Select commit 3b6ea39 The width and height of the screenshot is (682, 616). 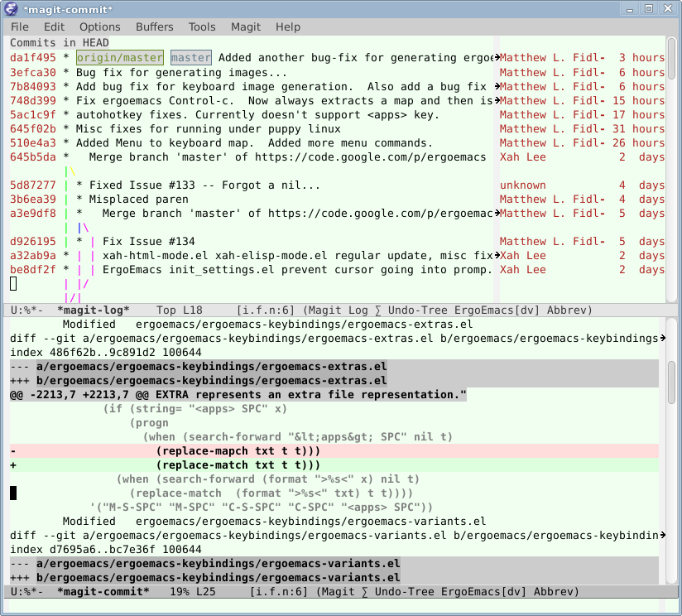coord(33,200)
